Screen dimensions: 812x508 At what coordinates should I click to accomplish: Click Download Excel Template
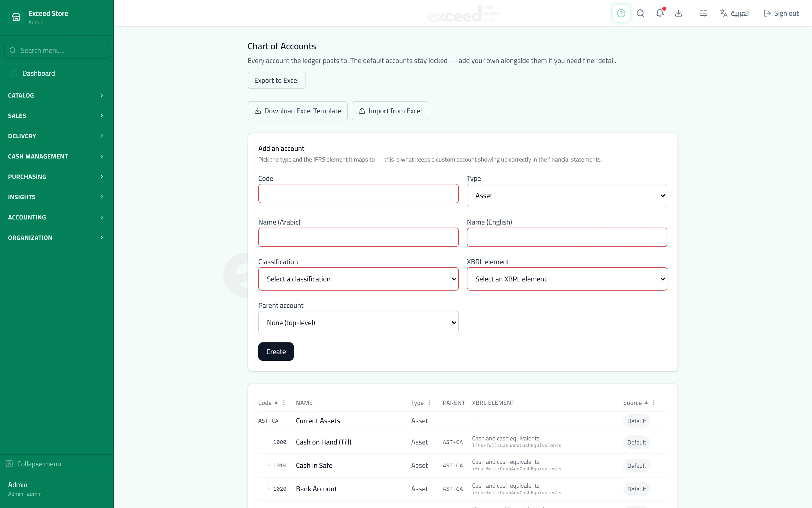[x=298, y=111]
